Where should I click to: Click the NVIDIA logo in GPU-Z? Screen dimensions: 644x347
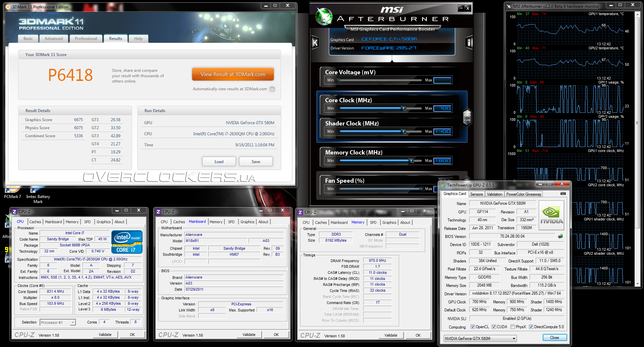[x=552, y=215]
